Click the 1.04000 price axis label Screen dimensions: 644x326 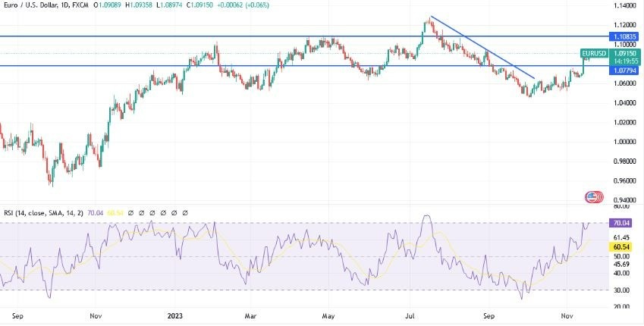click(x=625, y=102)
